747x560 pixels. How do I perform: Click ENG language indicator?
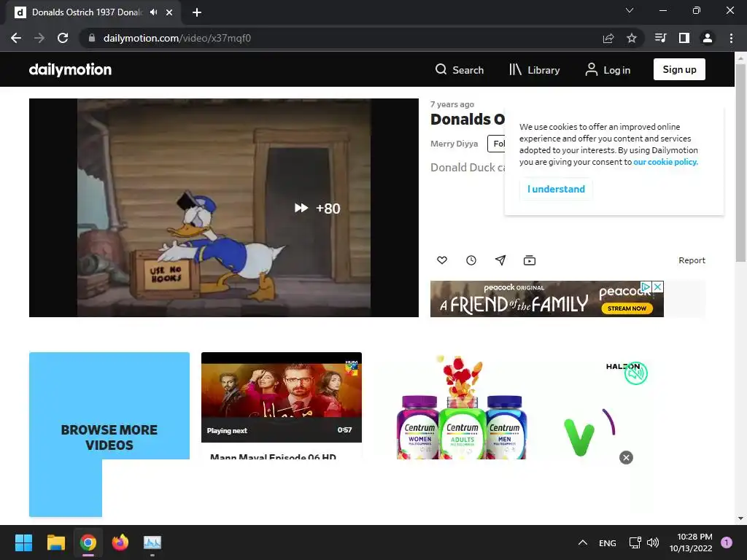tap(608, 542)
